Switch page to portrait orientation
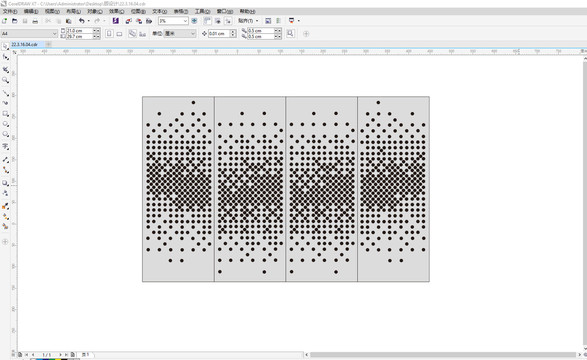The height and width of the screenshot is (360, 587). [109, 34]
